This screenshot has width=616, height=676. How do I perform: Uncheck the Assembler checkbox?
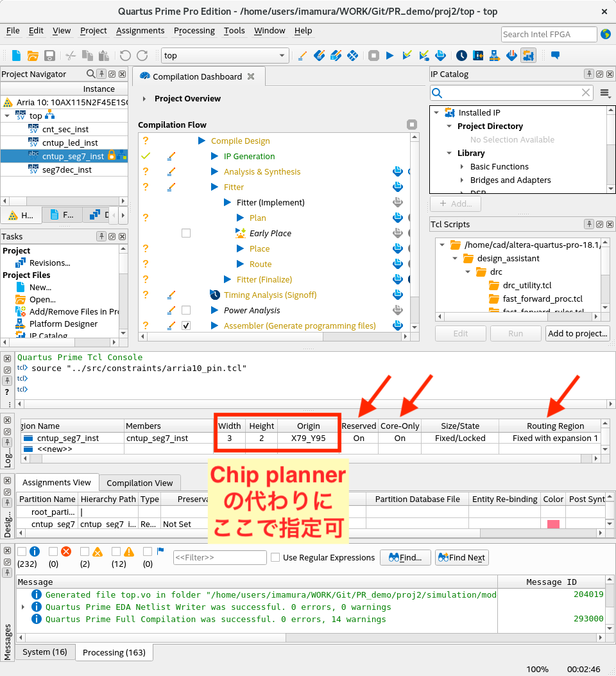click(186, 325)
